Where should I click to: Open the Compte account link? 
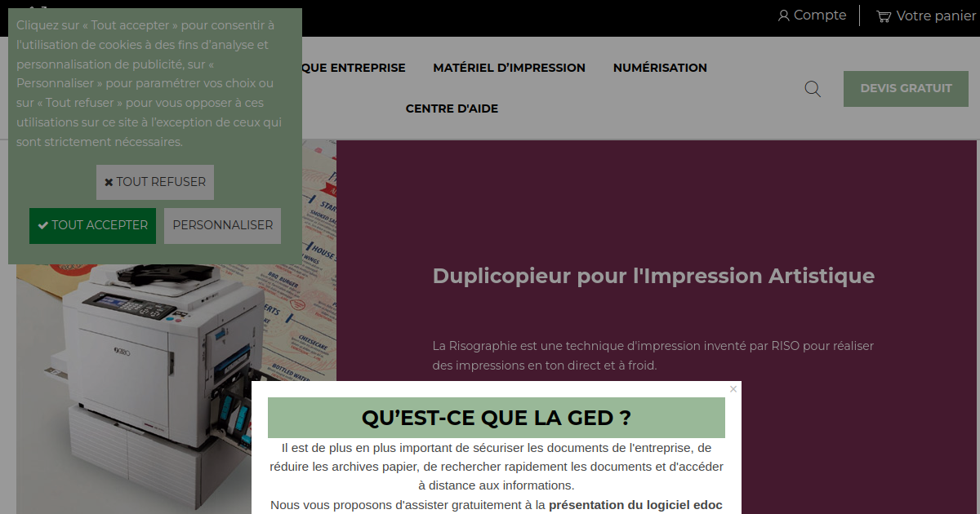(x=812, y=16)
